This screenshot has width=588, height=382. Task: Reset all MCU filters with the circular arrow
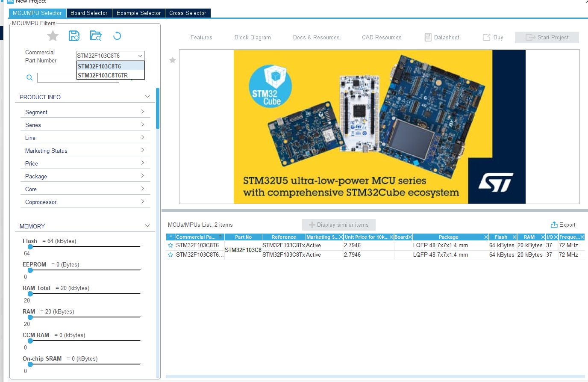click(117, 36)
